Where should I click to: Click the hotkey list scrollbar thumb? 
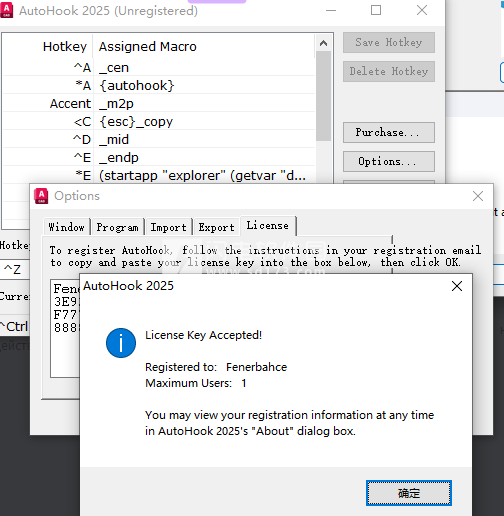(323, 96)
